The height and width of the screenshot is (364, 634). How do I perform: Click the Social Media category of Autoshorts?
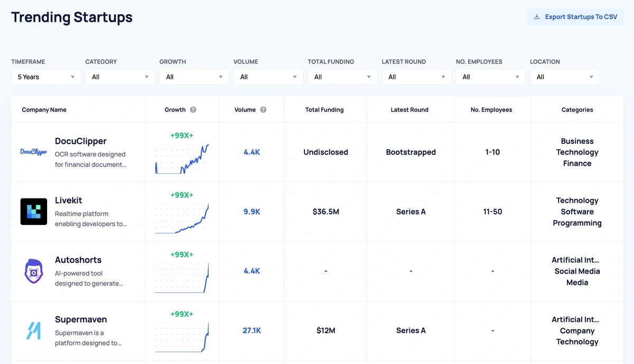coord(577,271)
